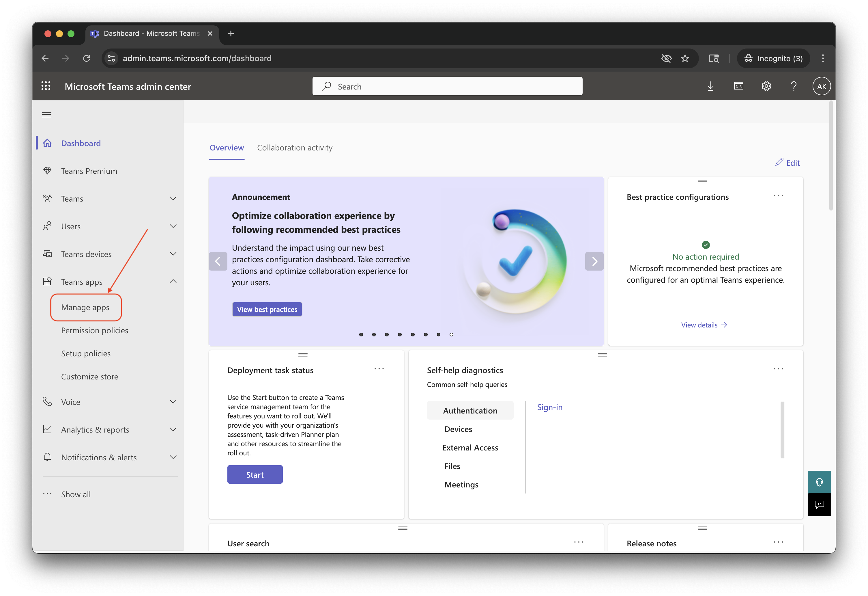Click the help question mark icon
The width and height of the screenshot is (868, 596).
tap(794, 86)
